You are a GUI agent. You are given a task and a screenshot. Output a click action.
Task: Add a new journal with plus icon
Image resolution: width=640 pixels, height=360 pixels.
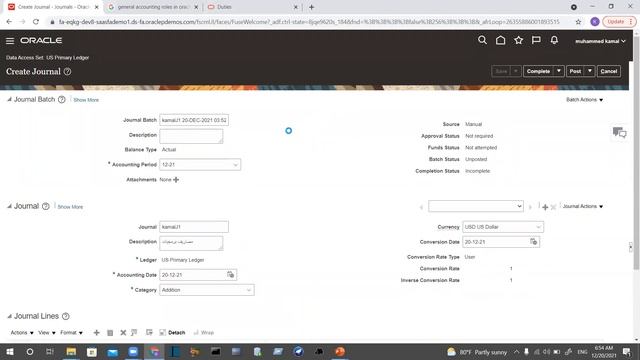click(x=545, y=207)
